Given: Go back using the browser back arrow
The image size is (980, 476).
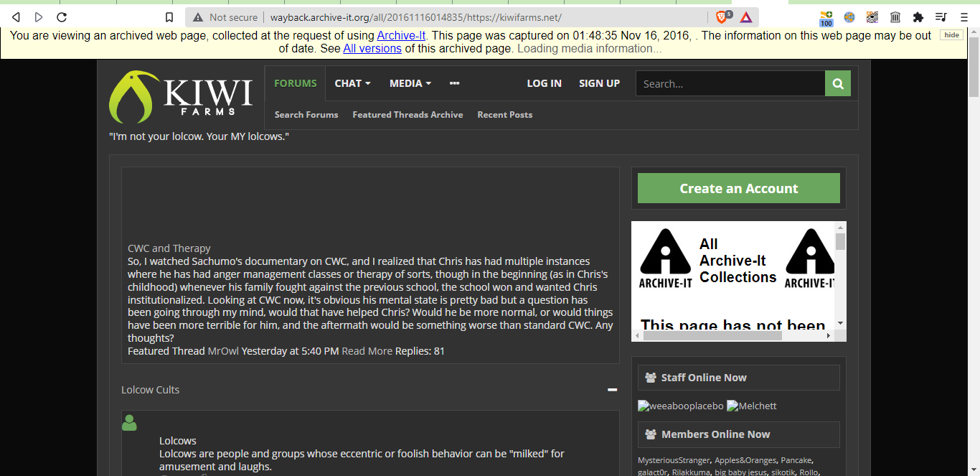Looking at the screenshot, I should tap(16, 17).
